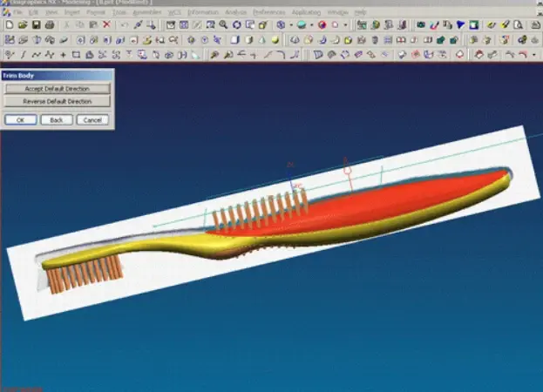This screenshot has height=392, width=543.
Task: Click the document magnifier preview icon
Action: click(518, 24)
